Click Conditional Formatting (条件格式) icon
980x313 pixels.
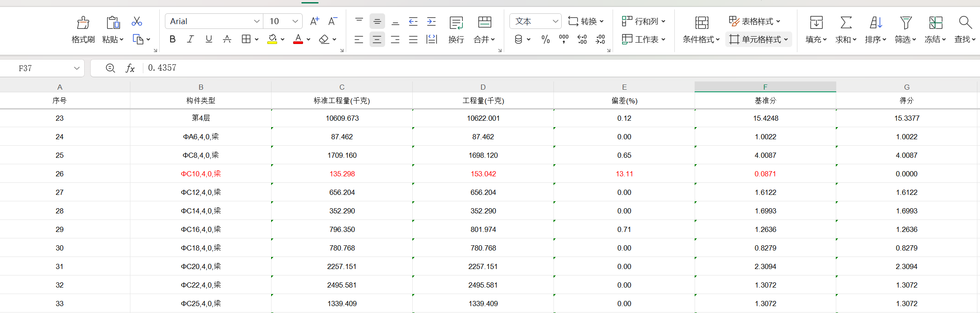[702, 22]
